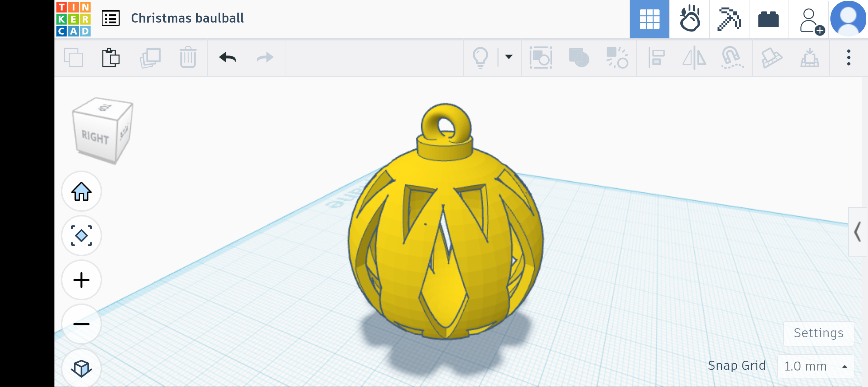Open the three-dot more menu

tap(848, 58)
